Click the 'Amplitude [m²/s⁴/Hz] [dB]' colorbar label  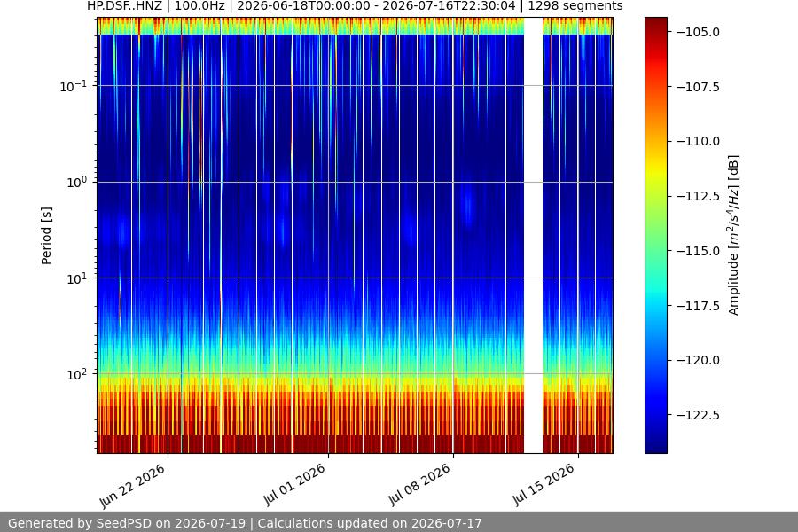click(x=733, y=235)
